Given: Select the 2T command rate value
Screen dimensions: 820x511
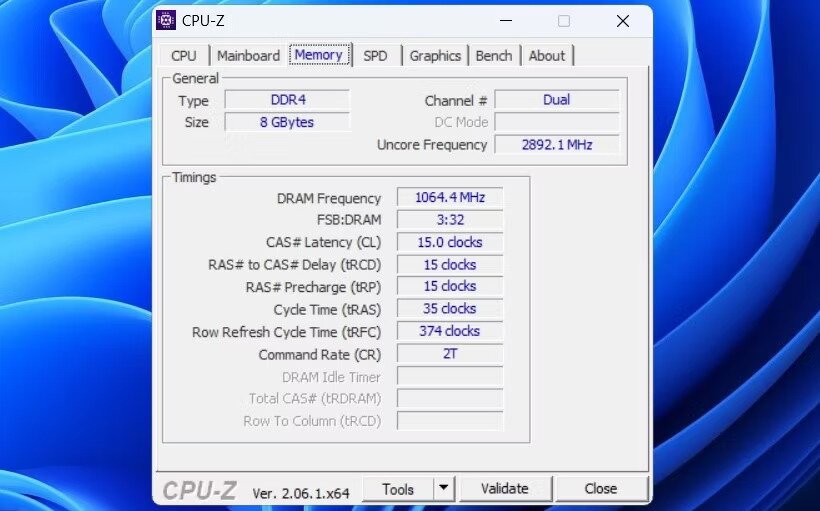Looking at the screenshot, I should (450, 354).
